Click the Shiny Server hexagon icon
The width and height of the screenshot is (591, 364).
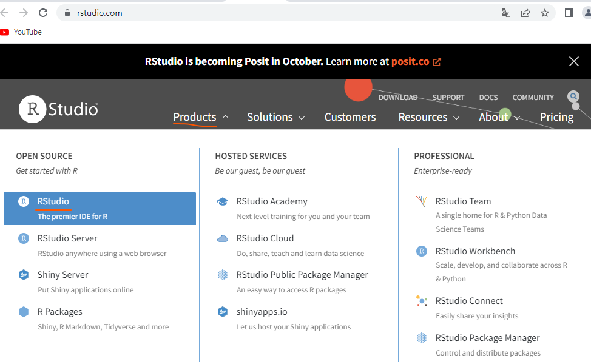pyautogui.click(x=24, y=275)
